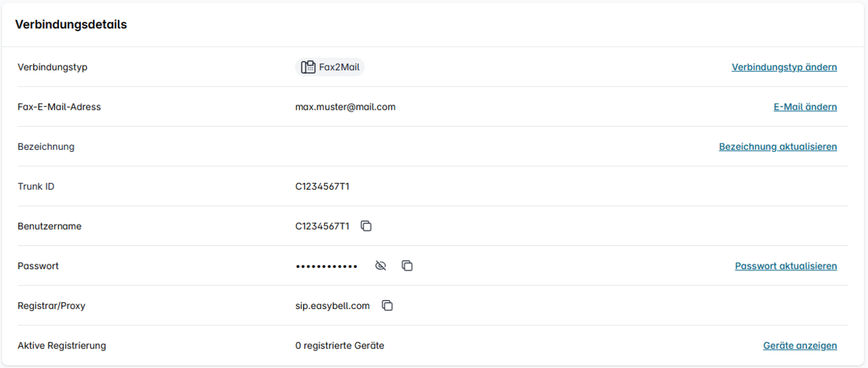The height and width of the screenshot is (368, 868).
Task: Click the E-Mail ändern link
Action: click(805, 107)
